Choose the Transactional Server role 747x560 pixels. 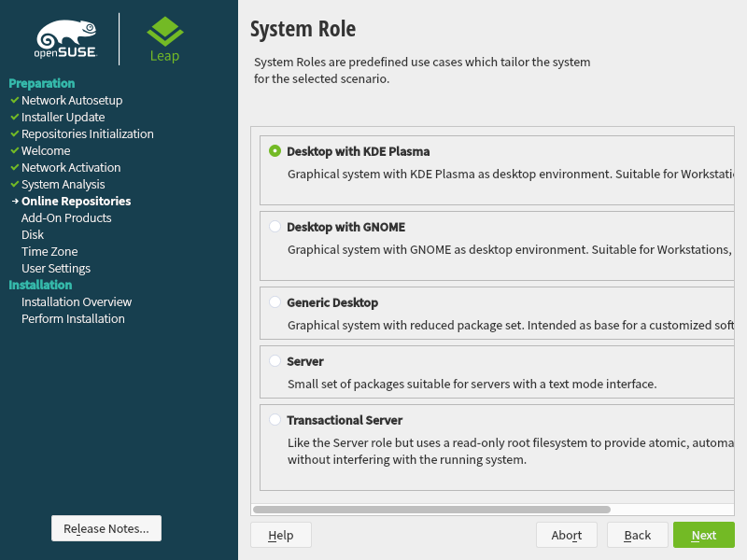275,419
